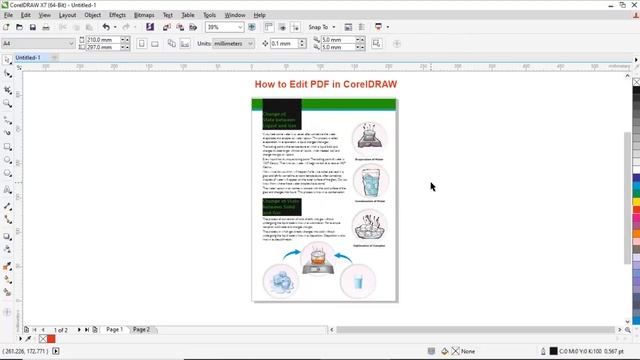Select the Interactive Fill tool
The width and height of the screenshot is (640, 360).
7,280
